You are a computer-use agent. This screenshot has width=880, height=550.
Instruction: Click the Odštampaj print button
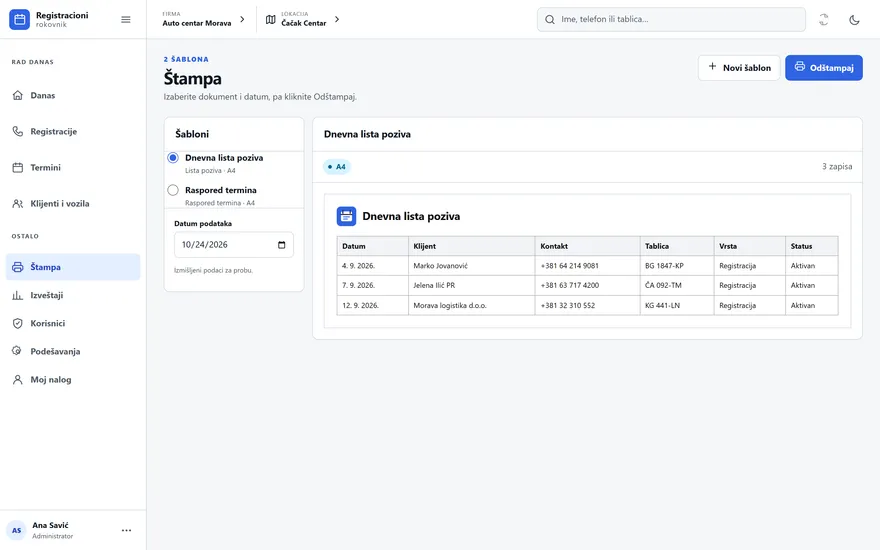824,68
